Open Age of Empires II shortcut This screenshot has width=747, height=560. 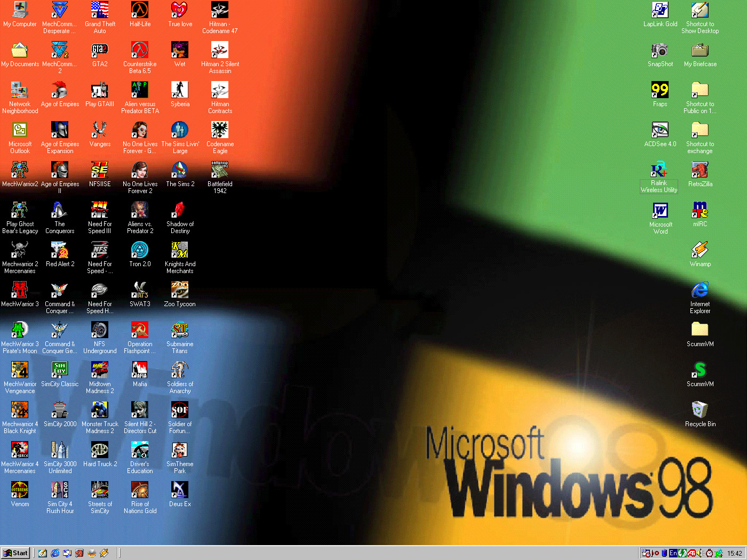(60, 178)
